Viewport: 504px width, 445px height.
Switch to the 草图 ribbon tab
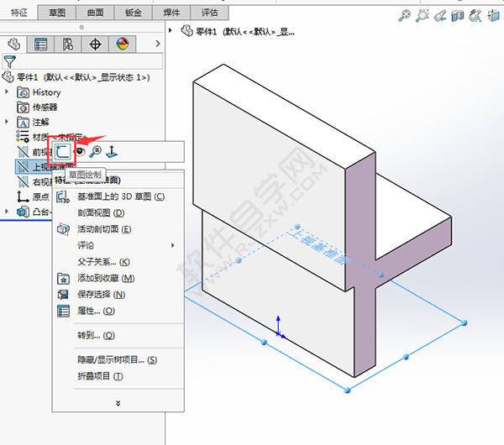click(57, 13)
